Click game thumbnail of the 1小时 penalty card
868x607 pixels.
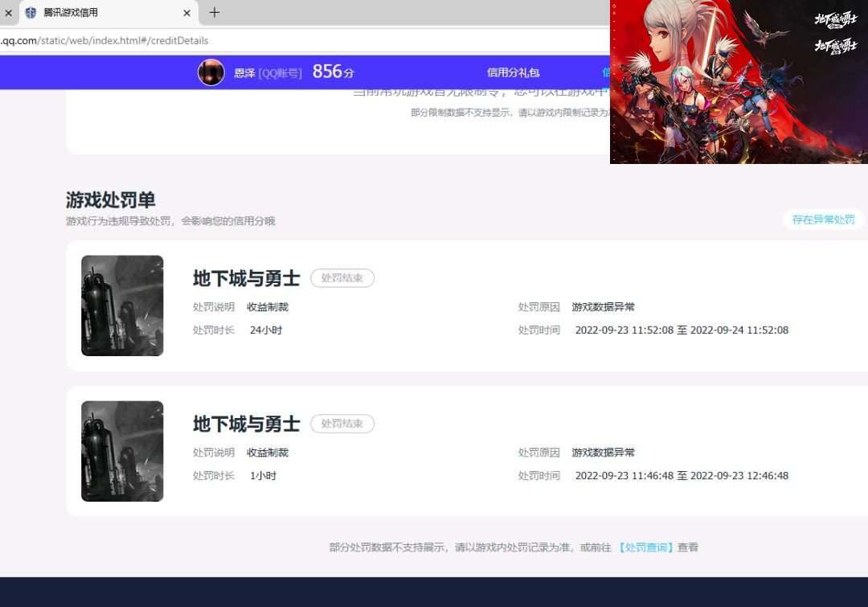122,451
